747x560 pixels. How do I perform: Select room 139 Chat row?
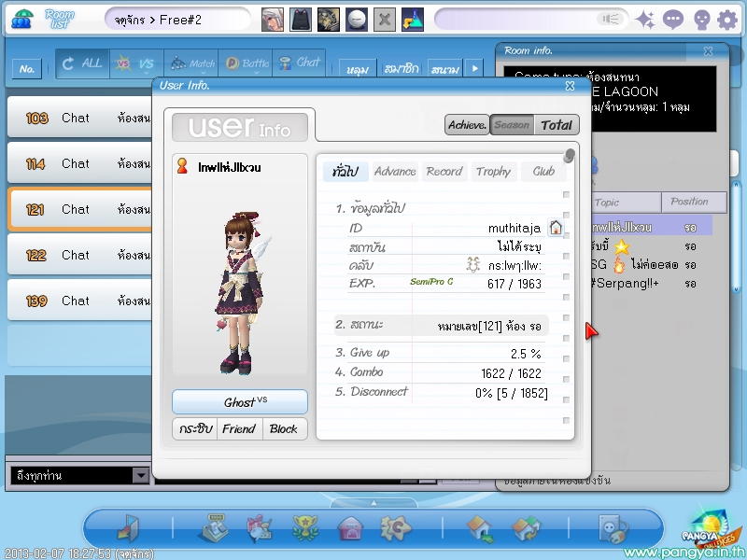click(x=80, y=301)
